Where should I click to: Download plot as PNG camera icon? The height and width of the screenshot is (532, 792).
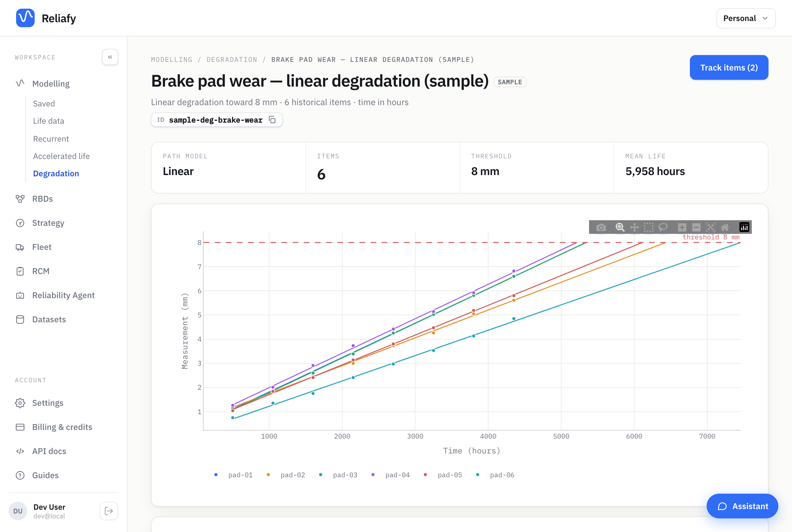click(x=601, y=227)
